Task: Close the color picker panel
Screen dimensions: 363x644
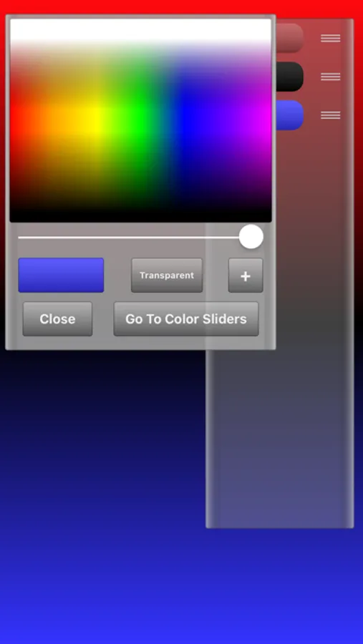Action: tap(57, 319)
